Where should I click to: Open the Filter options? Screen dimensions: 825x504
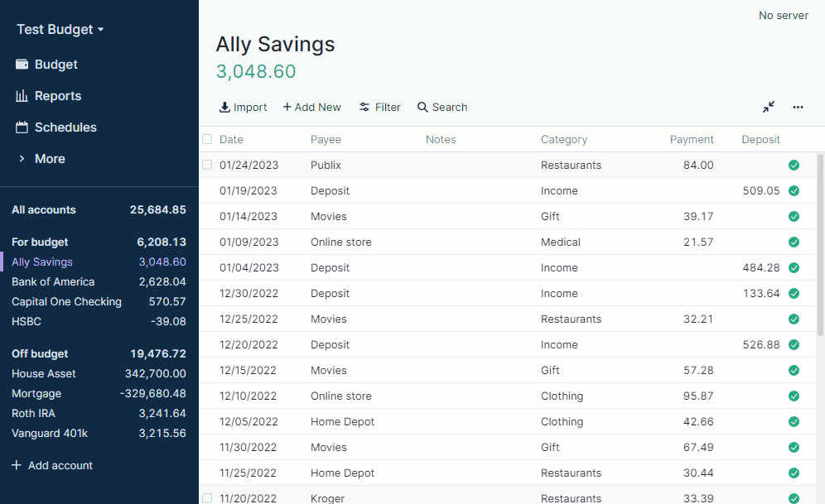[x=380, y=108]
